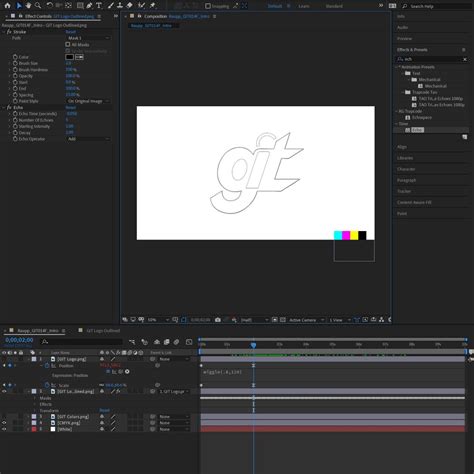Choose the Pen tool
This screenshot has width=474, height=474.
pos(89,5)
